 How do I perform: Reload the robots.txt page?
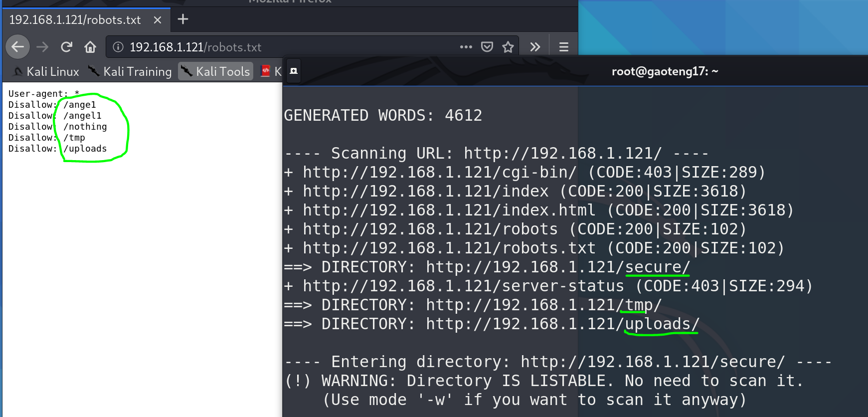66,47
